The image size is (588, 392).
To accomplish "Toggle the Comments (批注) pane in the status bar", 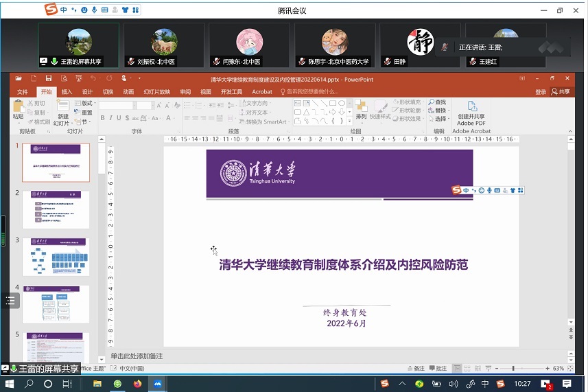I will coord(437,369).
